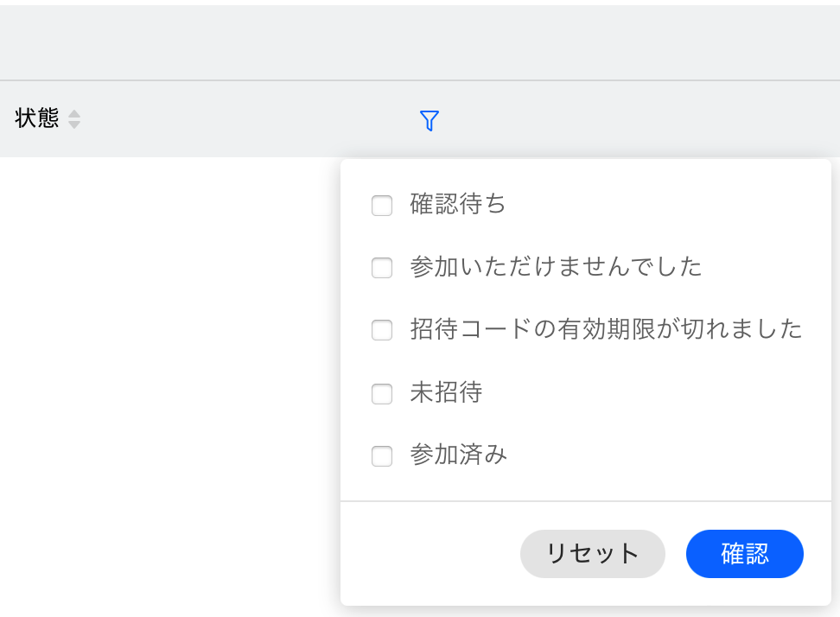Viewport: 840px width, 617px height.
Task: Choose the 参加済み option label
Action: pyautogui.click(x=458, y=455)
